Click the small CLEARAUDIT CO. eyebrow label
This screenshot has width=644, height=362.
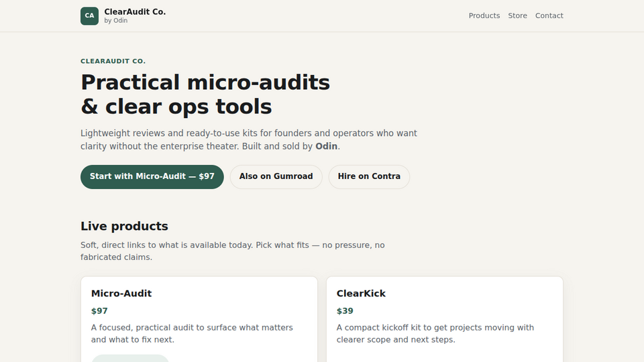click(113, 61)
